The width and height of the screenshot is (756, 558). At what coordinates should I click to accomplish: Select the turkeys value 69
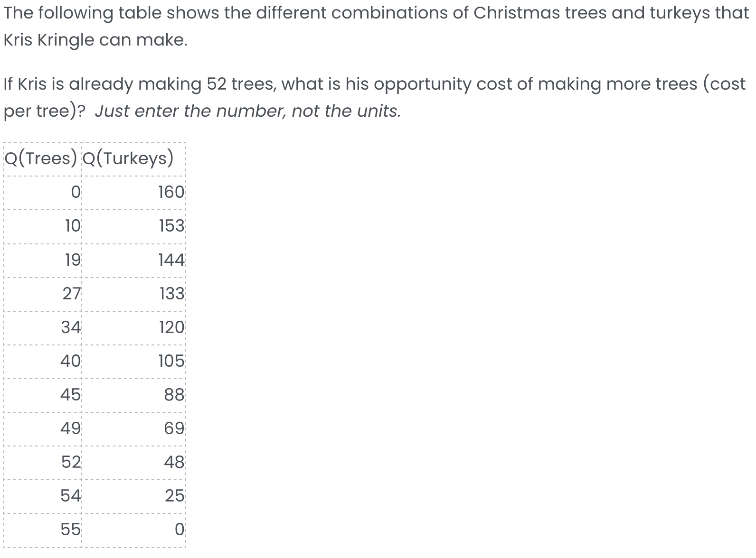[174, 428]
